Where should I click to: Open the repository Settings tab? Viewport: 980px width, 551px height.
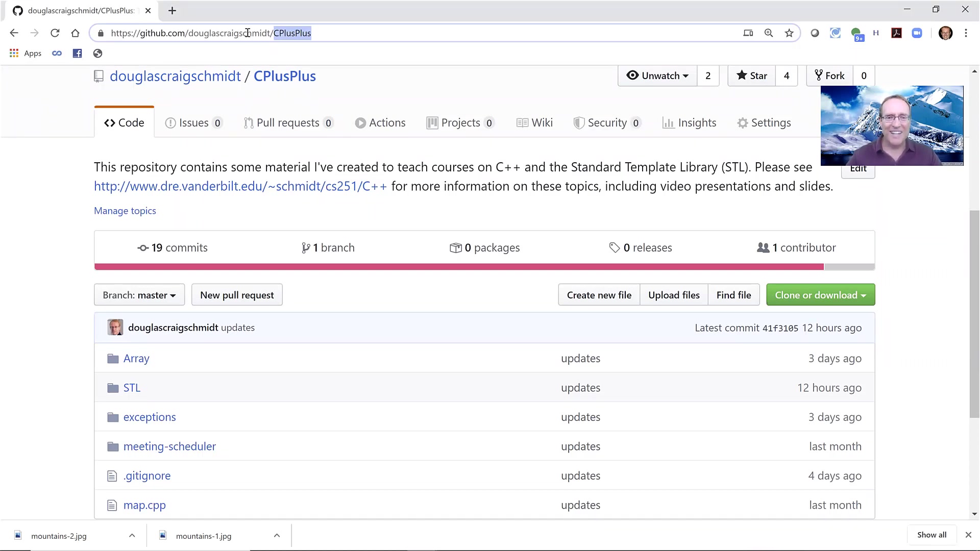[x=764, y=123]
